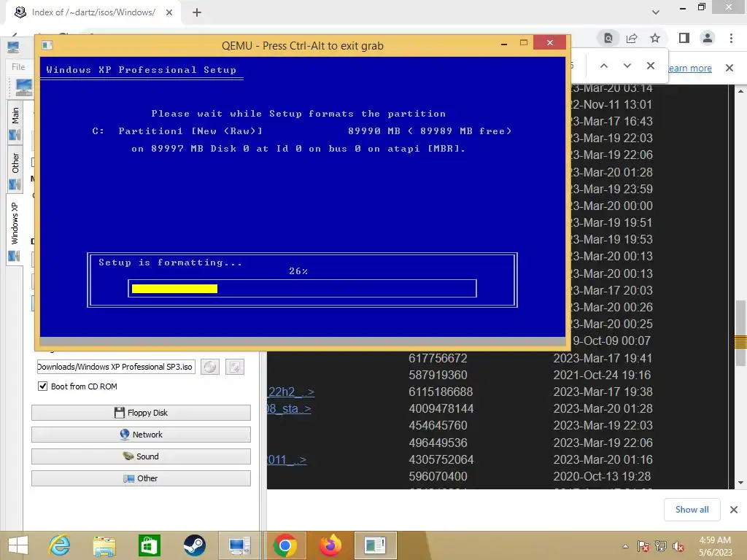Jump to next find result arrow
The height and width of the screenshot is (560, 747).
(627, 66)
